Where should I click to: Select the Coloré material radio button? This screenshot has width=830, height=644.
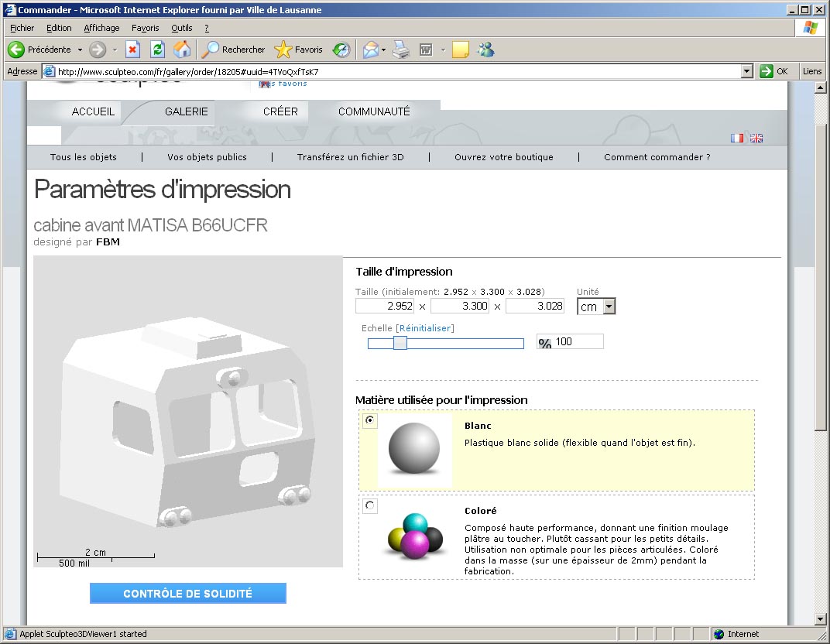(x=370, y=505)
